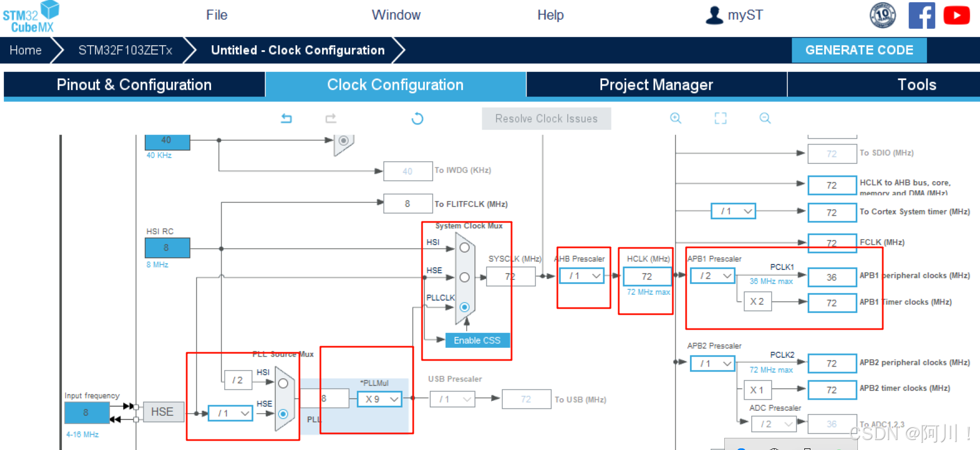Click the X 1 APB2 timer multiplier box
980x450 pixels.
pyautogui.click(x=757, y=390)
